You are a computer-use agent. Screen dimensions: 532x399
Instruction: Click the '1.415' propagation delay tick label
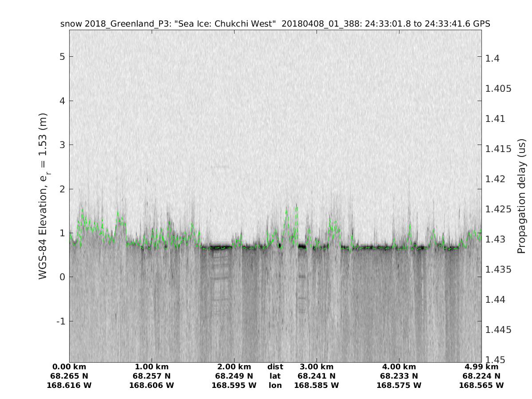point(499,149)
